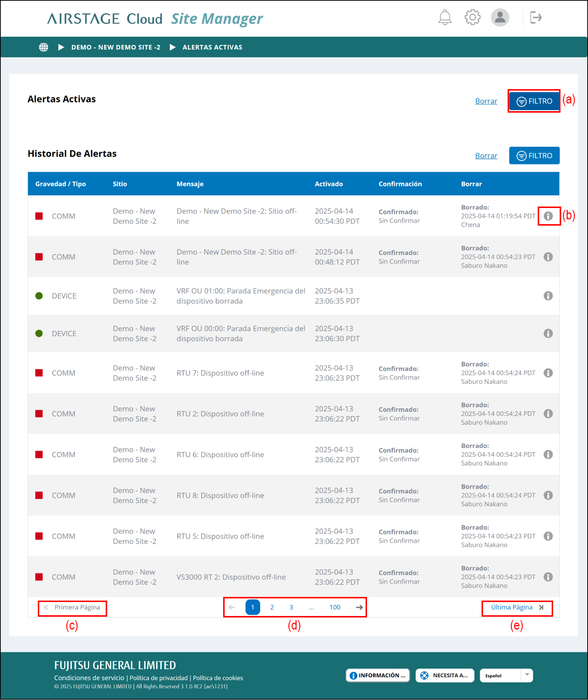Open the notifications bell icon

pyautogui.click(x=445, y=17)
